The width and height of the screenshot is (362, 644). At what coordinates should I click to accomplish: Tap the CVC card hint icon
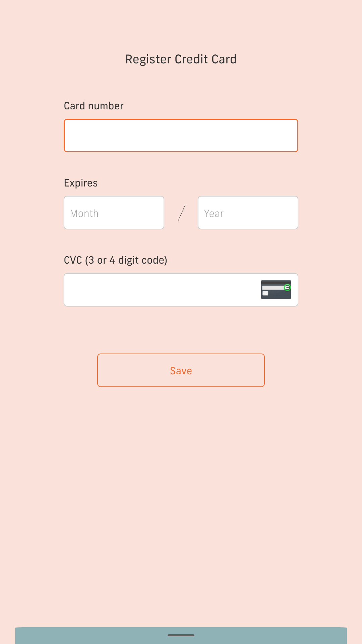tap(276, 289)
